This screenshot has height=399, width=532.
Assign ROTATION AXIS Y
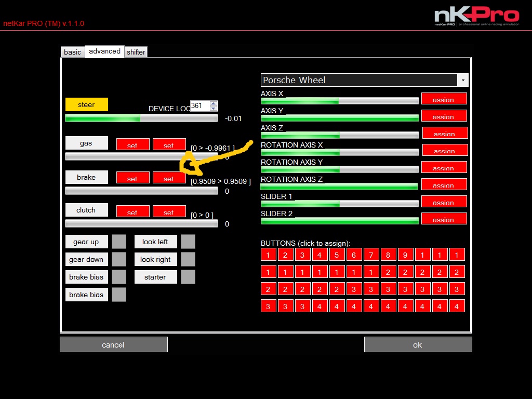pyautogui.click(x=444, y=167)
